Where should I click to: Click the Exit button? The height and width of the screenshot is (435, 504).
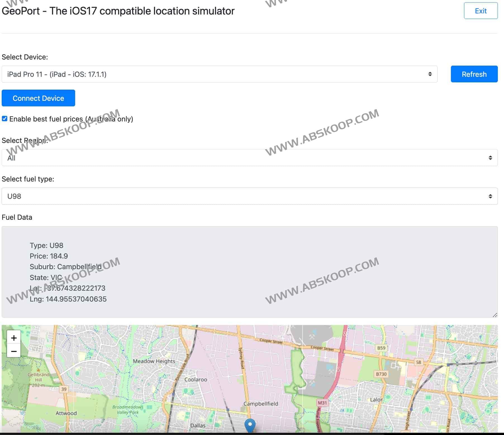[x=481, y=11]
